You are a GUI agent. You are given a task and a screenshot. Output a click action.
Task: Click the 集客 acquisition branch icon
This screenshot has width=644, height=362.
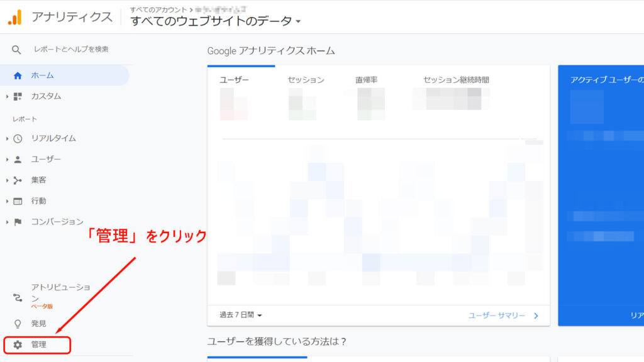17,180
